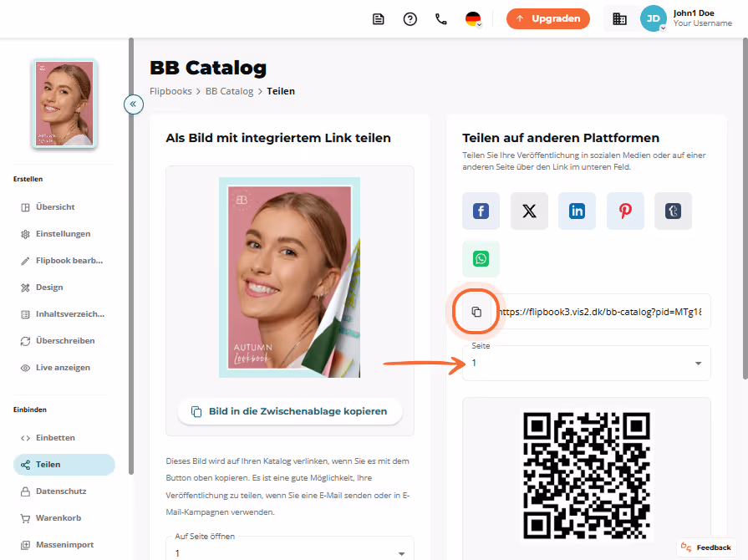Click the John1 Doe username text
This screenshot has width=748, height=560.
point(694,13)
